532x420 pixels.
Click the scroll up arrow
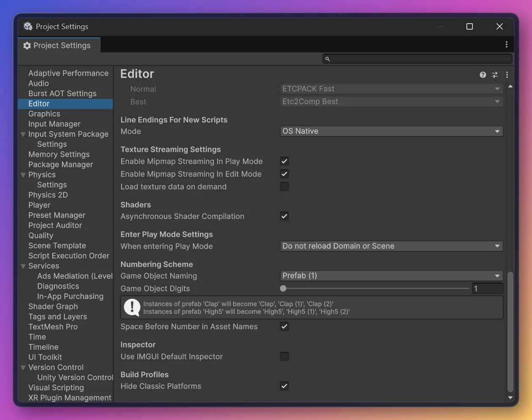click(510, 87)
